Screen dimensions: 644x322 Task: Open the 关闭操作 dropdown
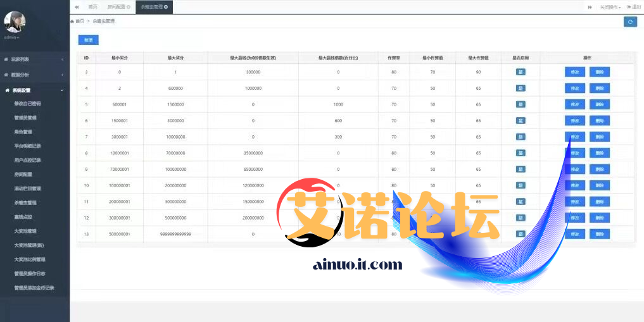point(610,7)
